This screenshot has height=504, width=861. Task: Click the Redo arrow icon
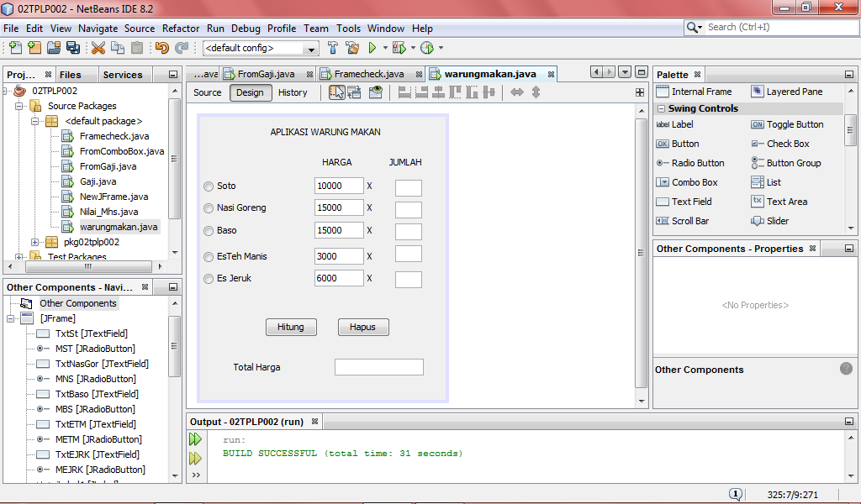point(182,48)
